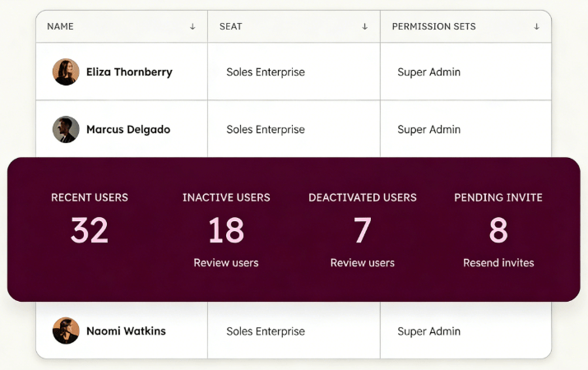Select the Inactive Users count 18
The height and width of the screenshot is (370, 588).
[x=226, y=231]
